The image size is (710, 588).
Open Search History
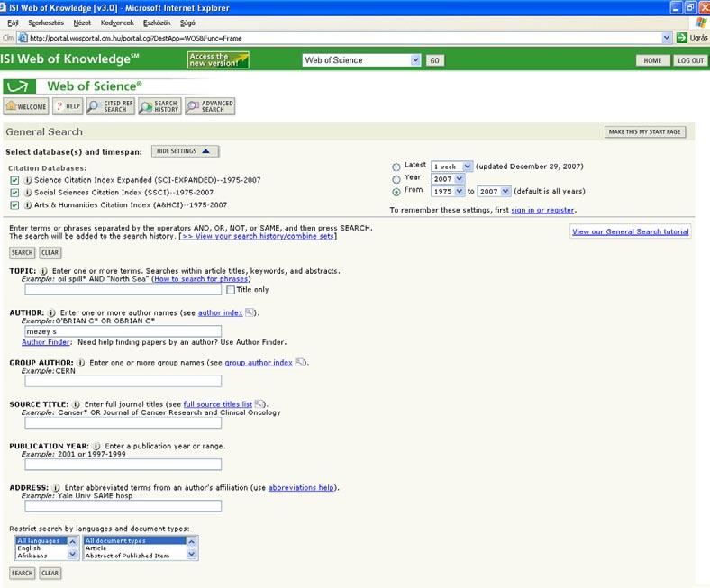click(159, 106)
